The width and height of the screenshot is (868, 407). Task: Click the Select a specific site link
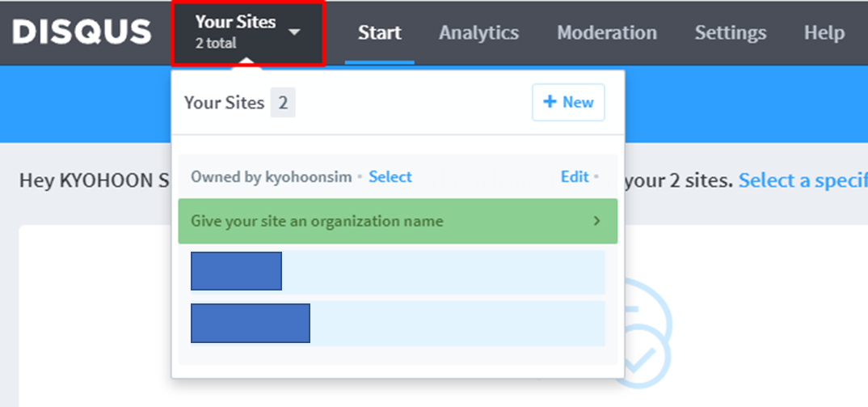tap(803, 180)
